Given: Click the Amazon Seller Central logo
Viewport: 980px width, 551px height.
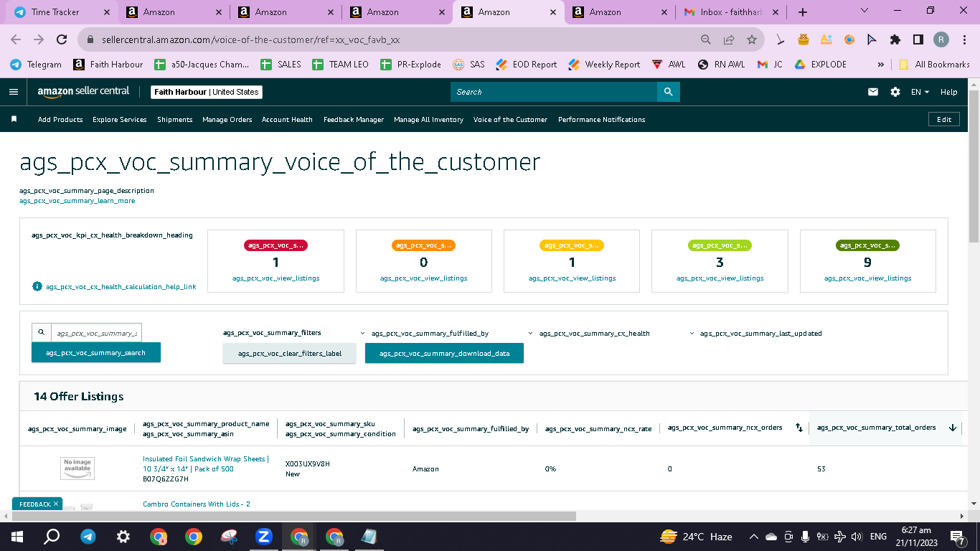Looking at the screenshot, I should pyautogui.click(x=83, y=92).
